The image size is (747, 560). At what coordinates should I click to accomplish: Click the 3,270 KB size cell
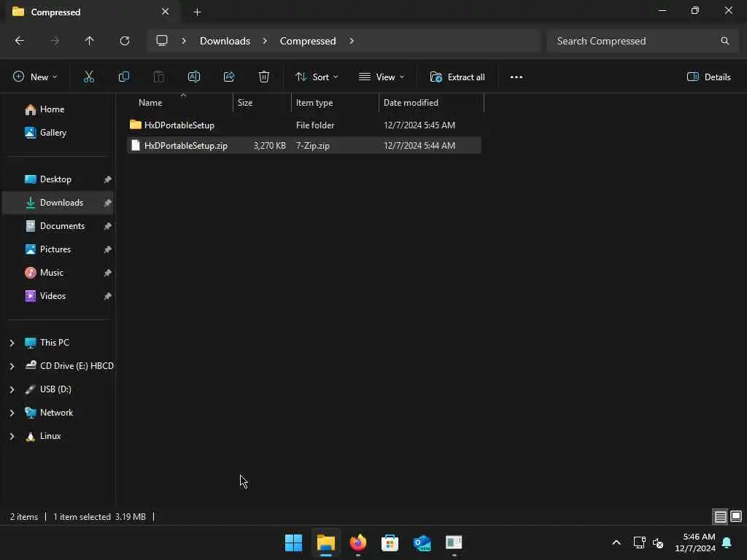coord(270,146)
